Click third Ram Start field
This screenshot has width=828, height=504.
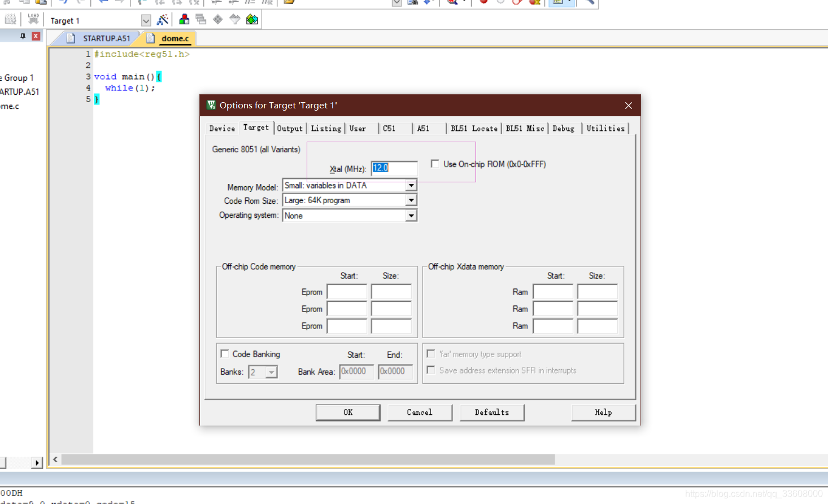tap(553, 326)
